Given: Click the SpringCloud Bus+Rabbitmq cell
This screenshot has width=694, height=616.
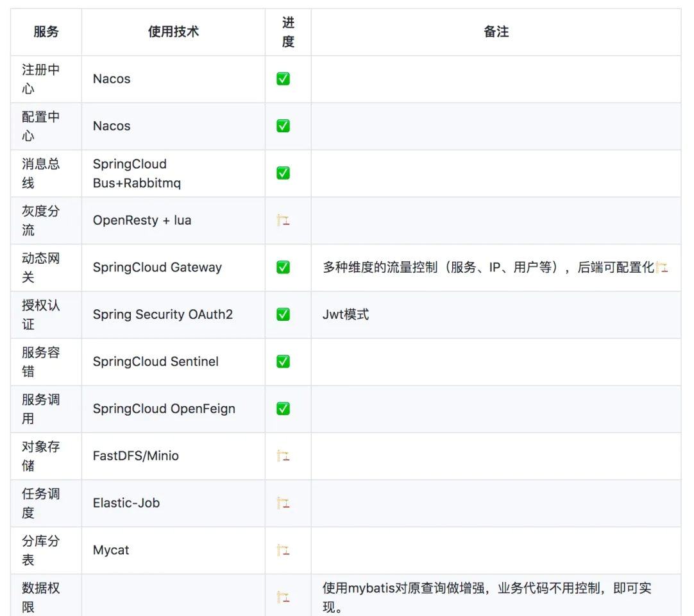Looking at the screenshot, I should tap(173, 173).
